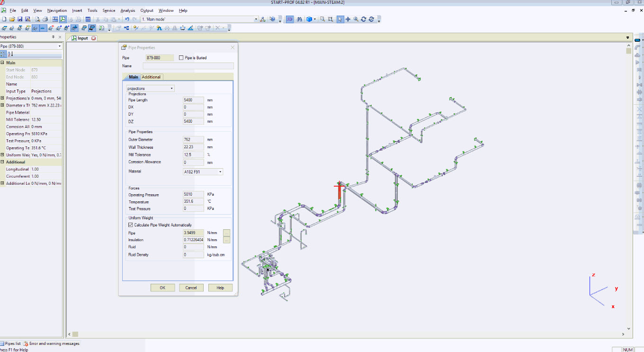Activate the pan/move view tool
Screen dimensions: 644x352
[348, 19]
